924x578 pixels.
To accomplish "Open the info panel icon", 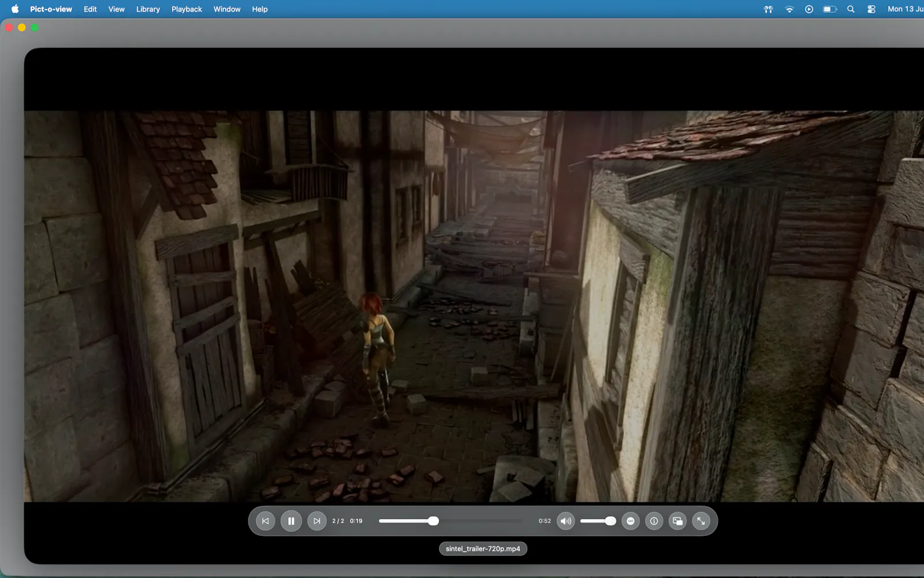I will [x=654, y=521].
